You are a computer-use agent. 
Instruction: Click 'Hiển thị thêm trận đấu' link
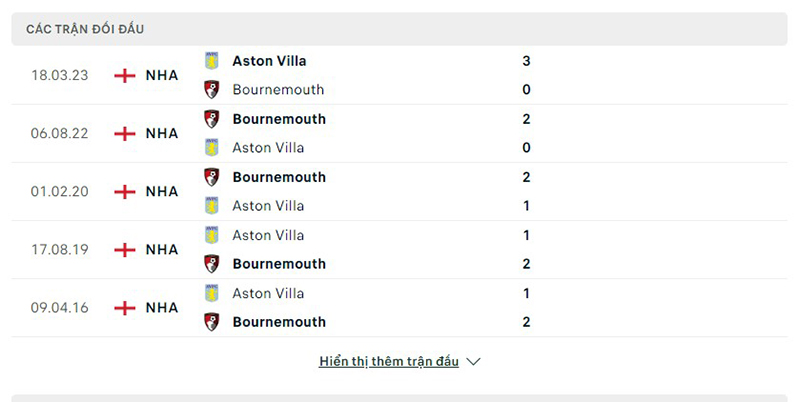[389, 361]
